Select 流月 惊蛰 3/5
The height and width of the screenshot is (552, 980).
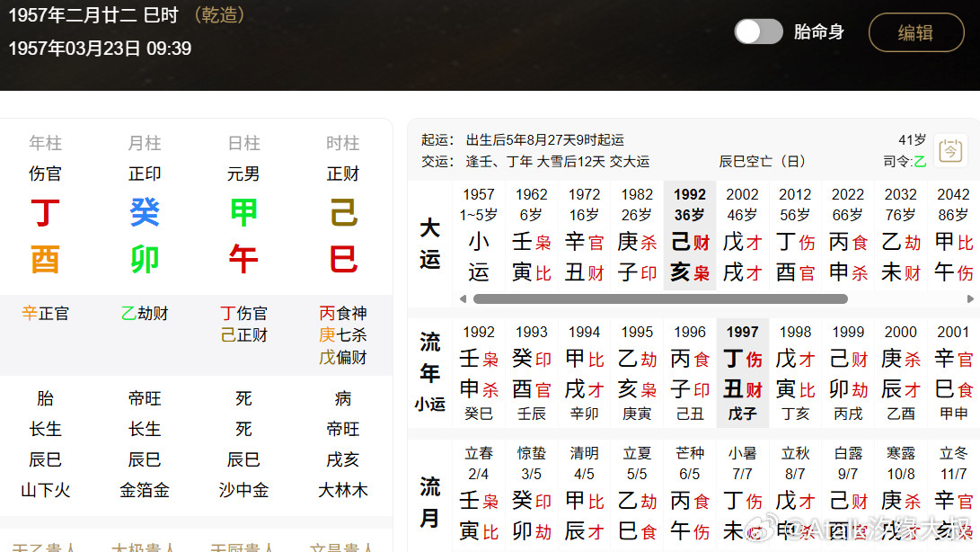[x=531, y=494]
